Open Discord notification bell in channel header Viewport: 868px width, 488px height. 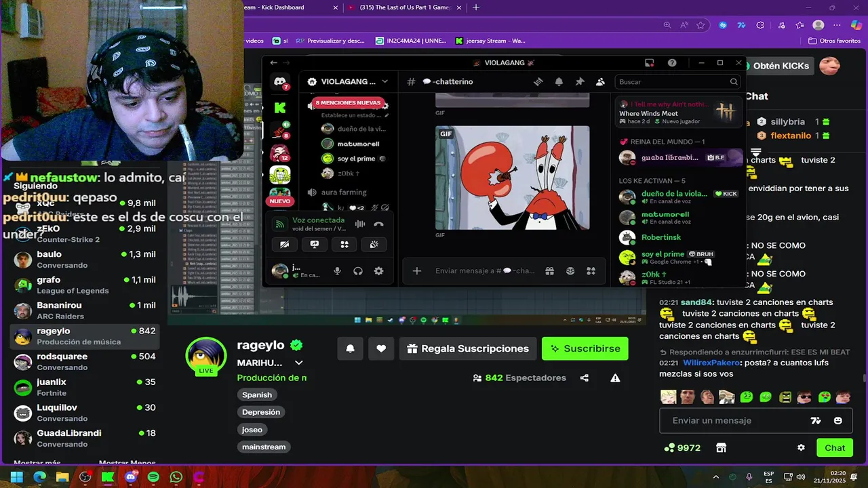[559, 81]
